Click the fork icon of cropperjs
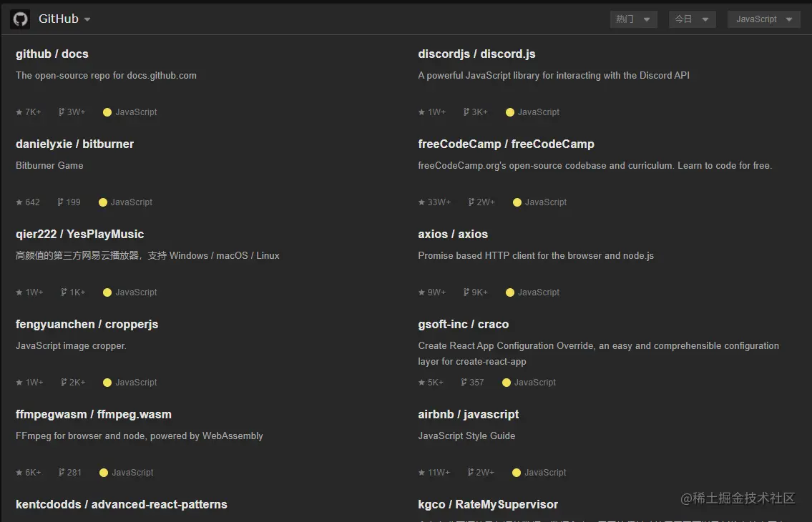This screenshot has width=812, height=522. pos(64,382)
